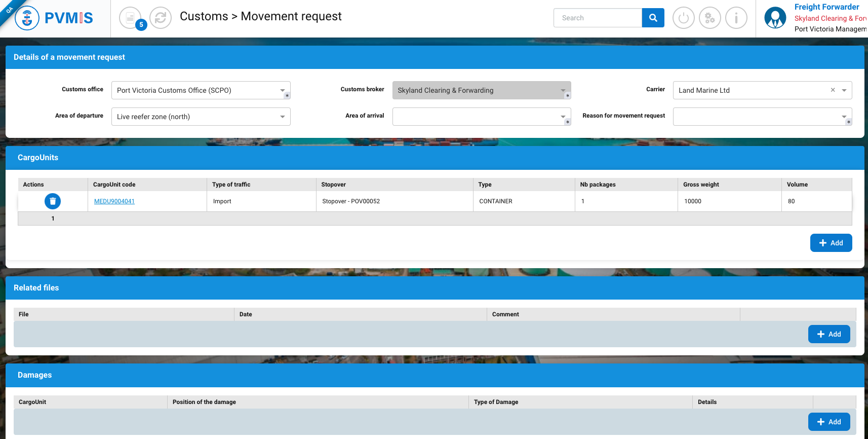Open the Carrier dropdown arrow
This screenshot has height=439, width=868.
[844, 90]
